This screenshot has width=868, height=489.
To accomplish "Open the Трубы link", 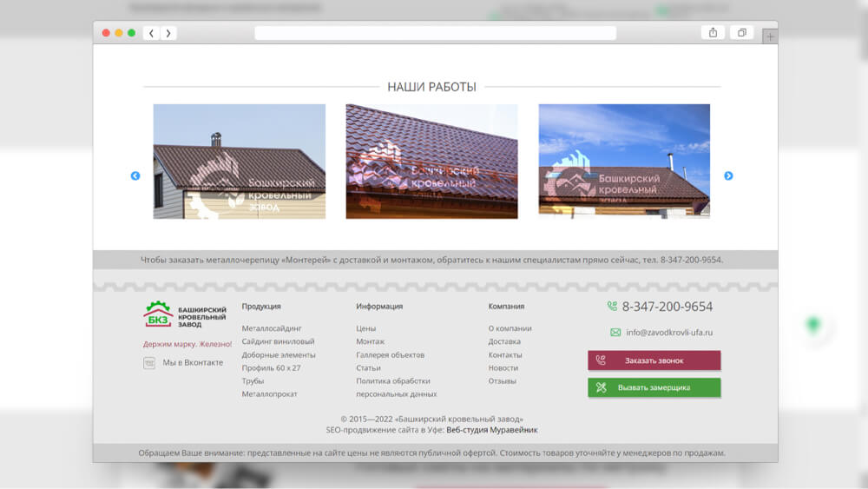I will (x=253, y=381).
